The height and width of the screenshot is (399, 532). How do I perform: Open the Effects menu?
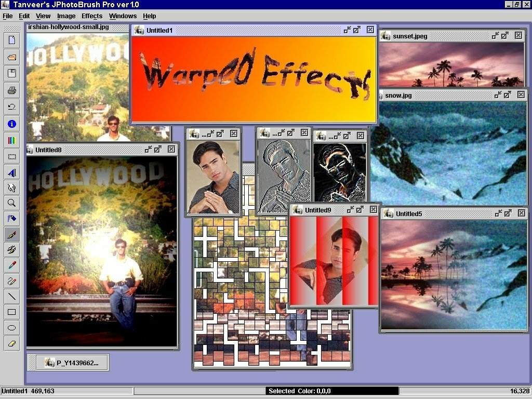pos(92,16)
